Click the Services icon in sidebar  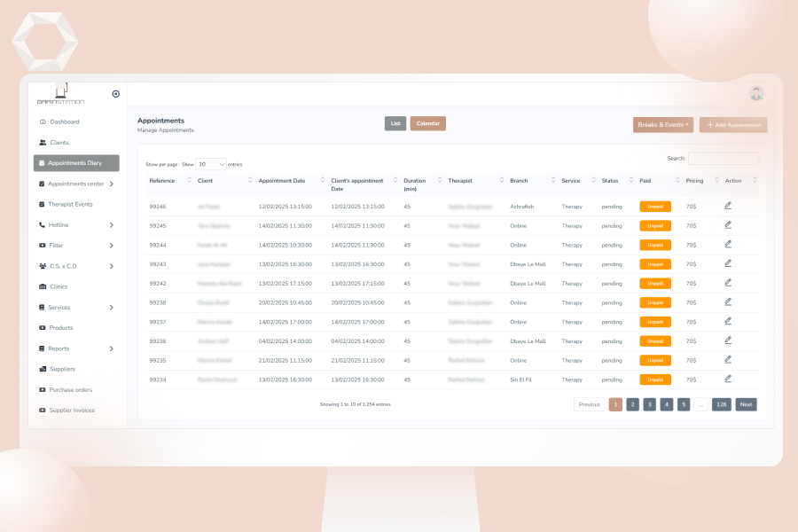[42, 308]
